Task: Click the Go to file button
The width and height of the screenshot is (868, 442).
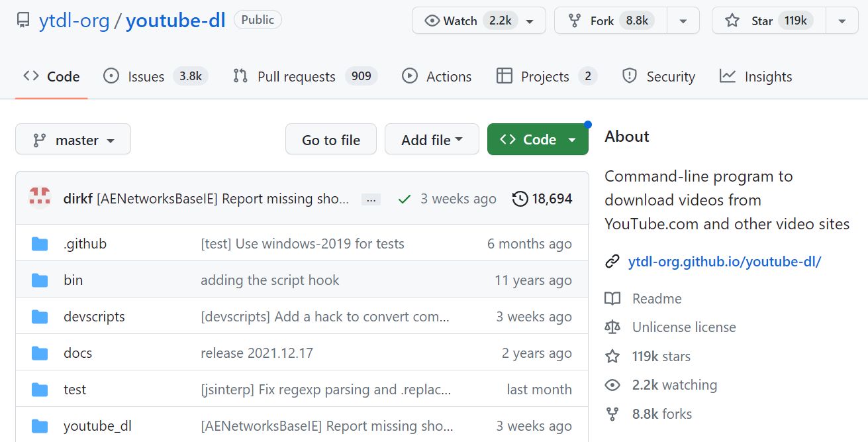Action: (331, 139)
